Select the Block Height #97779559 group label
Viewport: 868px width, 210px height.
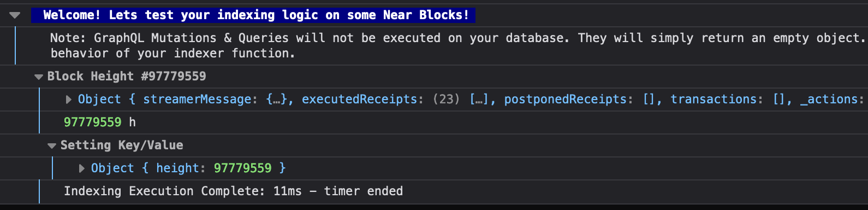point(127,77)
